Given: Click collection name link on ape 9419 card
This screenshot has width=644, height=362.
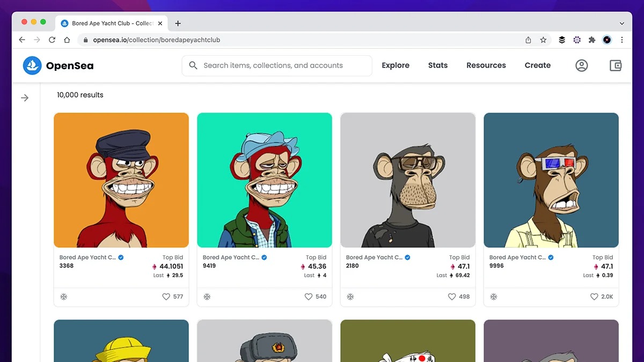Looking at the screenshot, I should (x=231, y=257).
